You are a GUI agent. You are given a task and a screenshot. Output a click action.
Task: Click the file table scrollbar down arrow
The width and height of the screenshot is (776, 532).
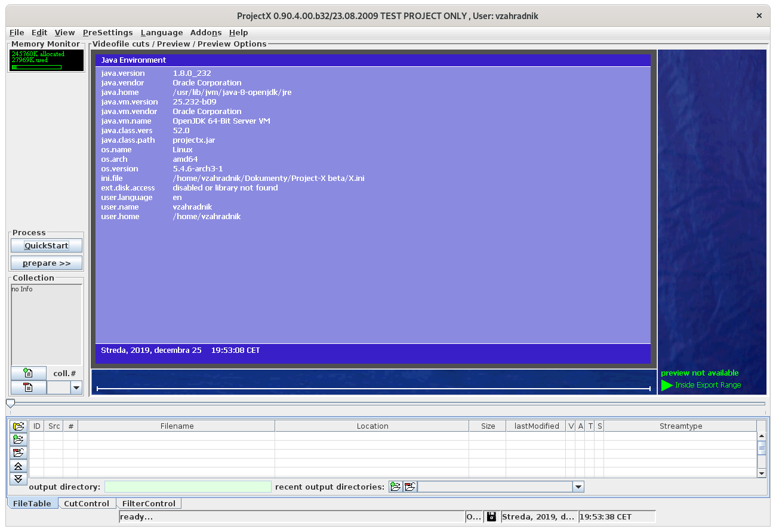pyautogui.click(x=761, y=473)
